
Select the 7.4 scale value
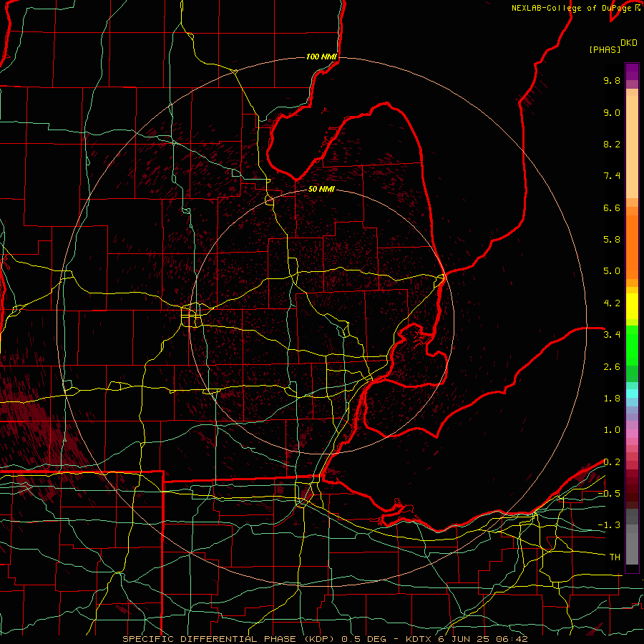(612, 176)
